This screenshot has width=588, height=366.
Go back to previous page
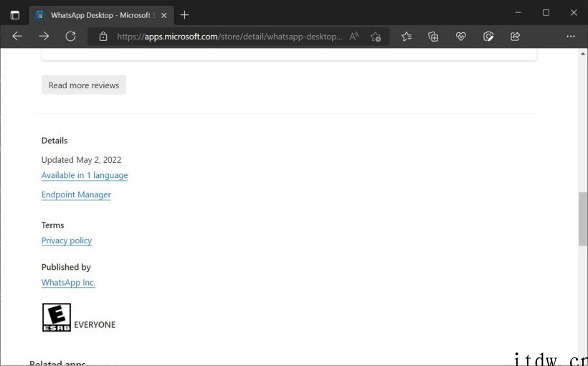(17, 37)
